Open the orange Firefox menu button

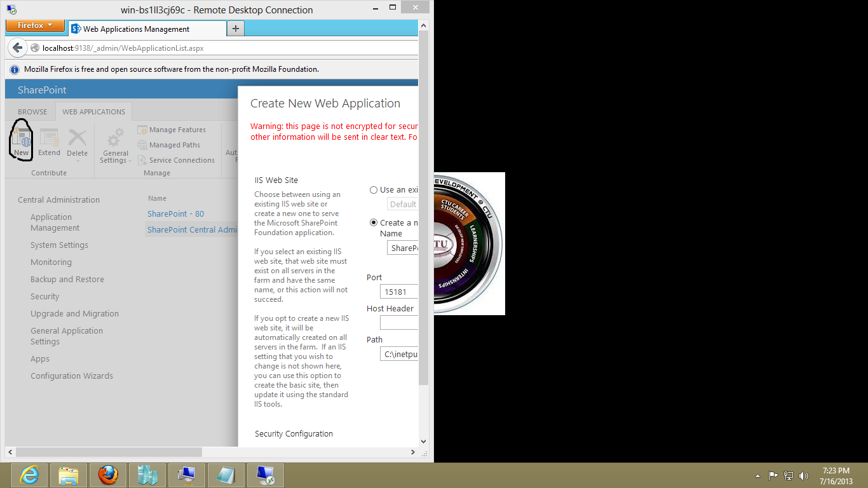click(35, 25)
